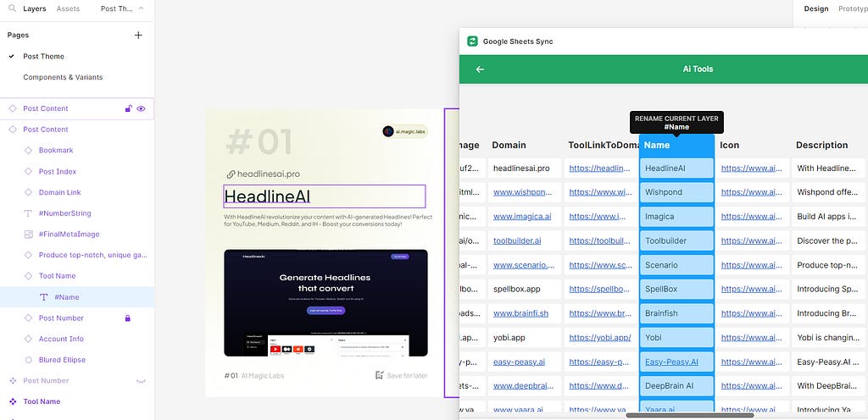
Task: Select the Account Info layer
Action: [x=61, y=339]
